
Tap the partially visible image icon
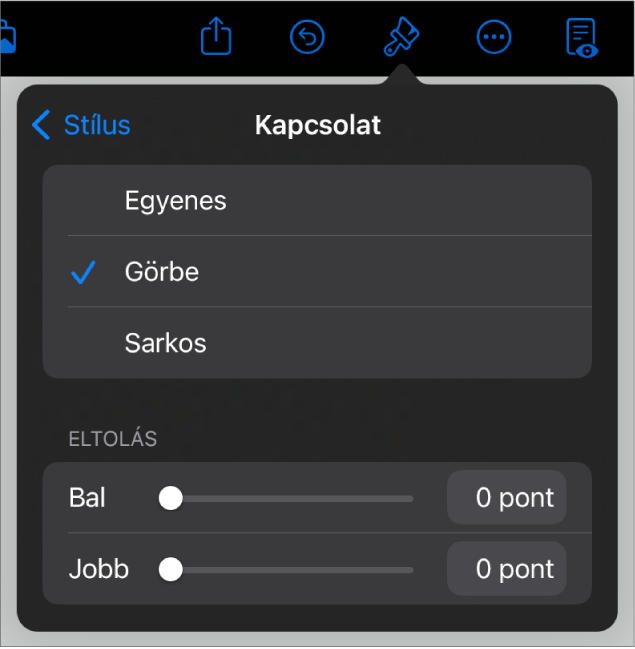coord(8,38)
